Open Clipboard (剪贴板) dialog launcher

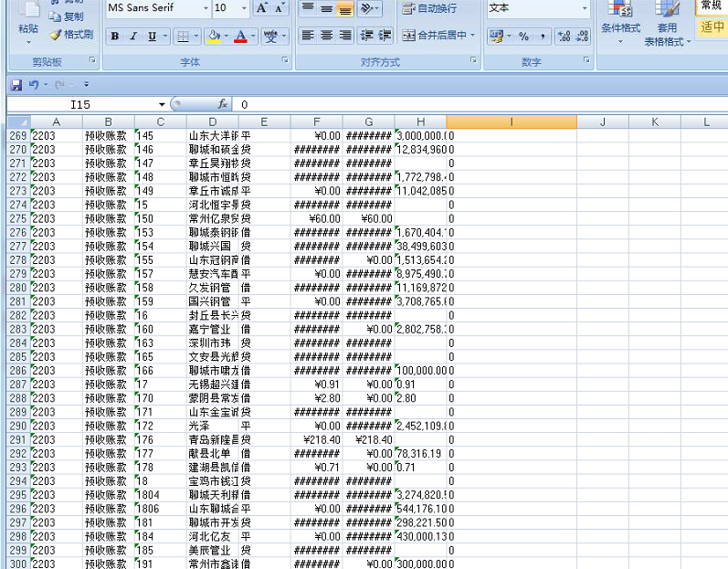92,60
